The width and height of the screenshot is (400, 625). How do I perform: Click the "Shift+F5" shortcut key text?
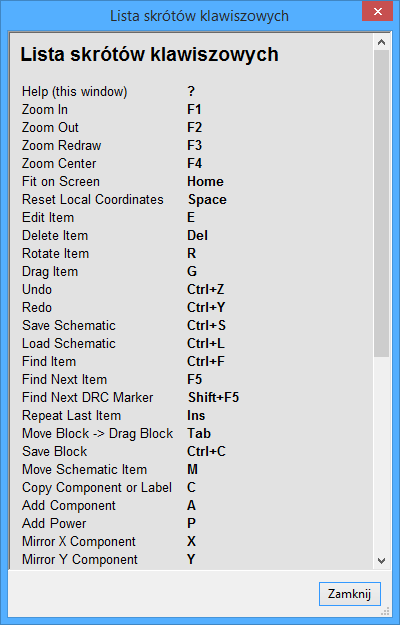(x=214, y=398)
